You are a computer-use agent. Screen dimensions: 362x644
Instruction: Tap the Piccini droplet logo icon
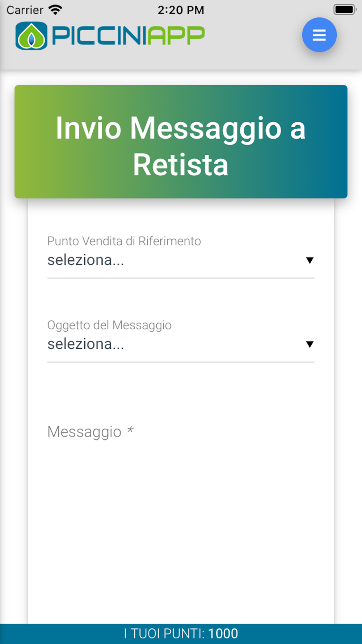[x=31, y=36]
